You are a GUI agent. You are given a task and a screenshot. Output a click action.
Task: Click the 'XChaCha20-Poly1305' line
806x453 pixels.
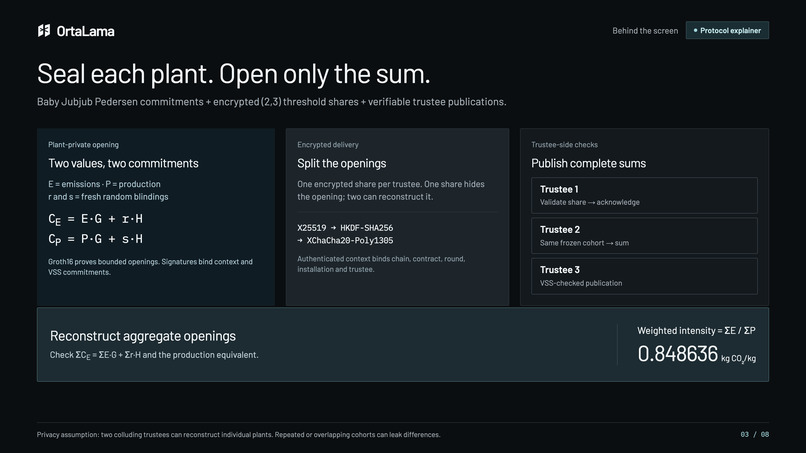tap(345, 241)
